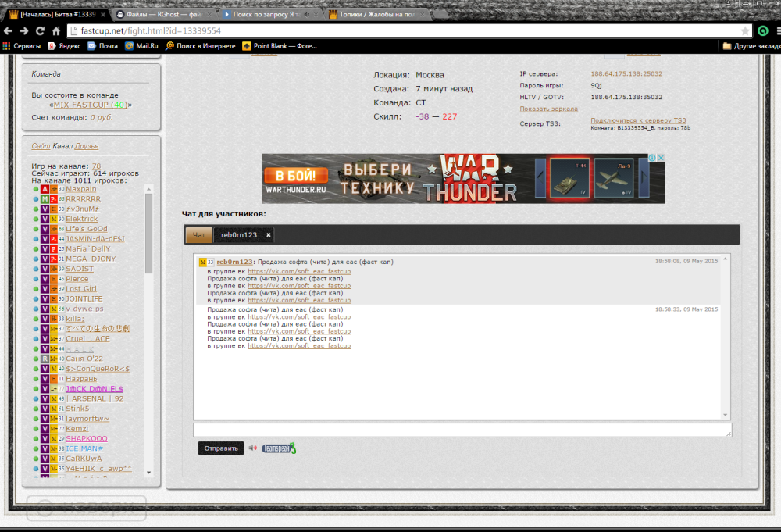Open the Поиск в Интернете bookmark

[x=200, y=46]
